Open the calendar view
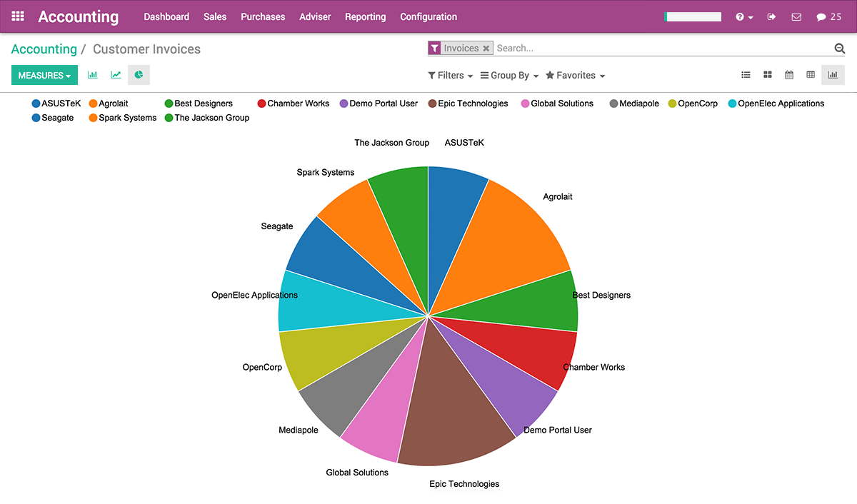Image resolution: width=857 pixels, height=504 pixels. point(789,74)
